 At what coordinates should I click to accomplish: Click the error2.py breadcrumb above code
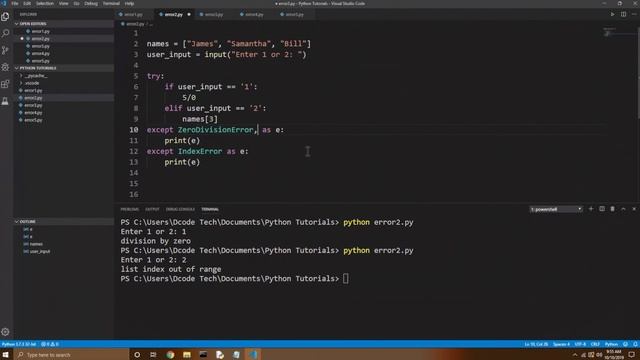[x=135, y=24]
